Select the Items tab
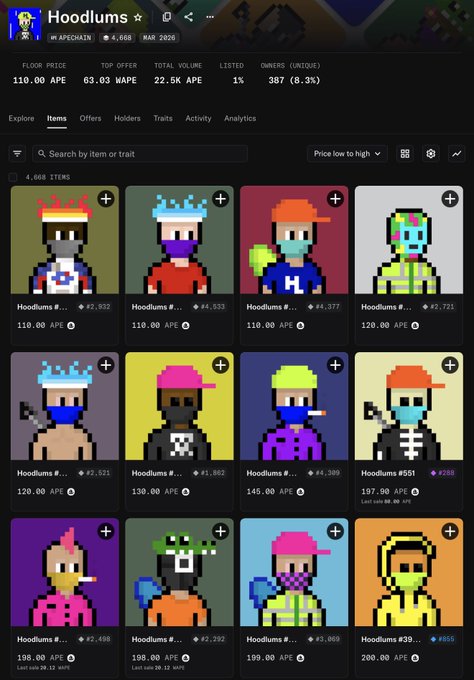The image size is (474, 680). (x=57, y=118)
